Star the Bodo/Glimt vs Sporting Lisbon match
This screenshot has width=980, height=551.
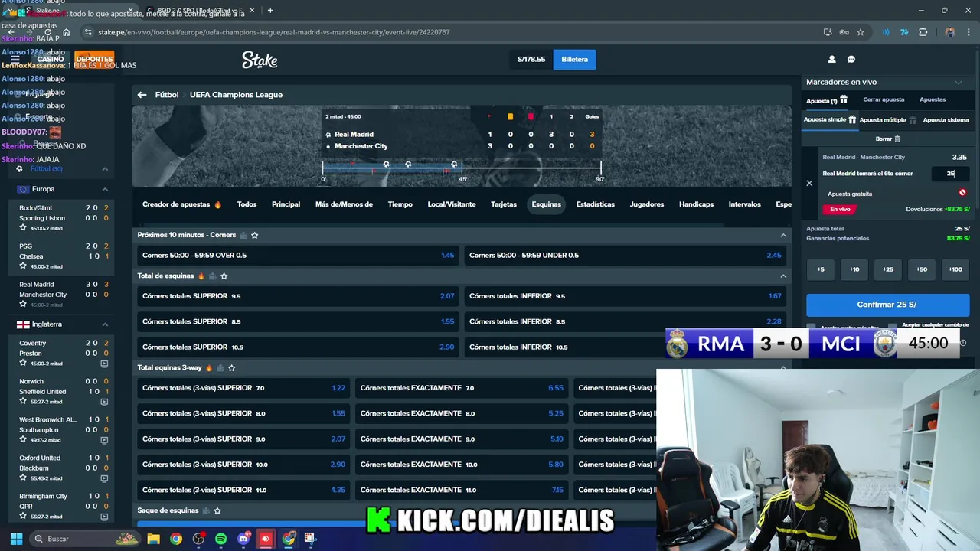[24, 228]
